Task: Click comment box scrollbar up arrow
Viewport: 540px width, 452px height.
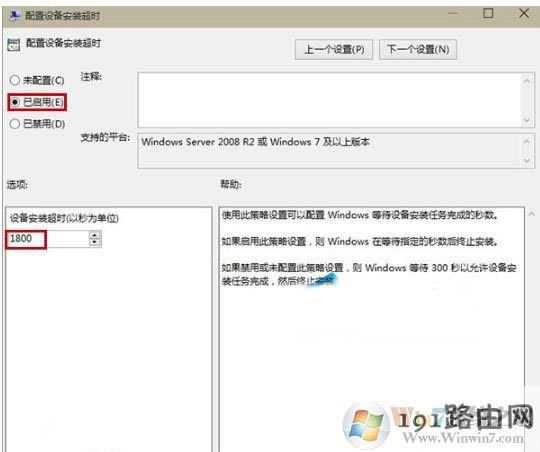Action: coord(527,81)
